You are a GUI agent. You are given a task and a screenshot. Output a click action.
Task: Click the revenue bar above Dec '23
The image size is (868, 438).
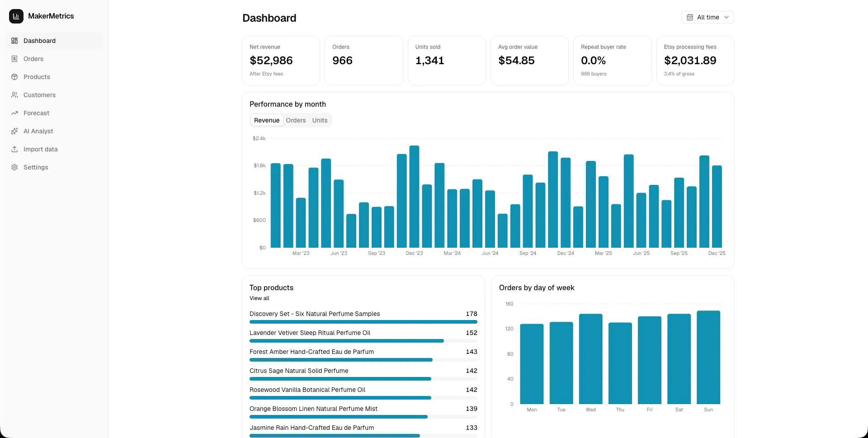(414, 197)
